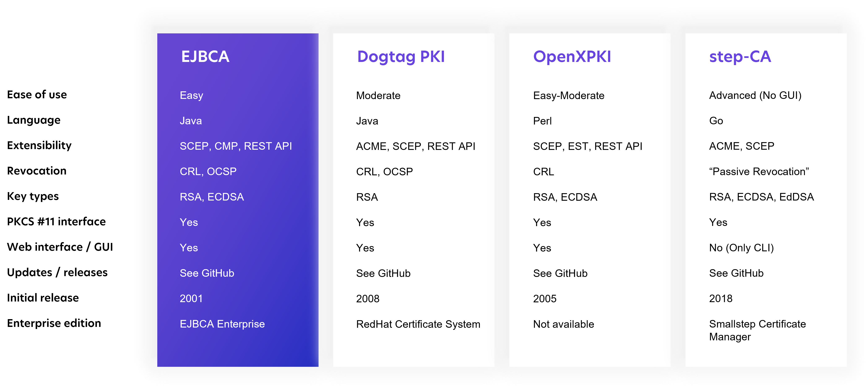This screenshot has width=868, height=388.
Task: Click 'ACME, SCEP, REST API' under Dogtag PKI
Action: pos(416,146)
